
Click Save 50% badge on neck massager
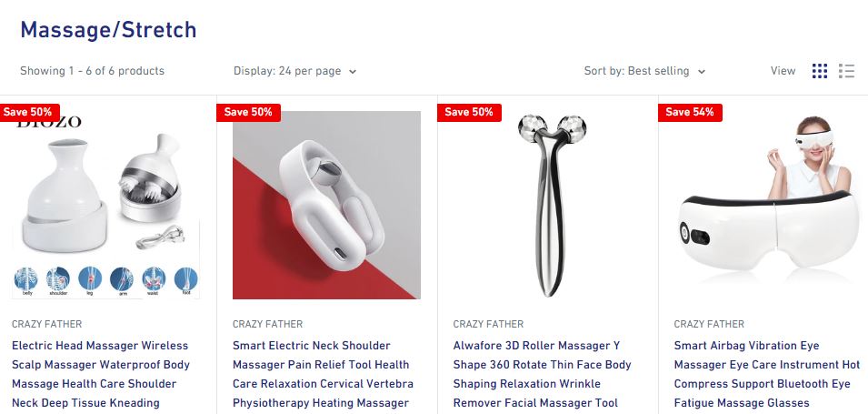[x=248, y=113]
